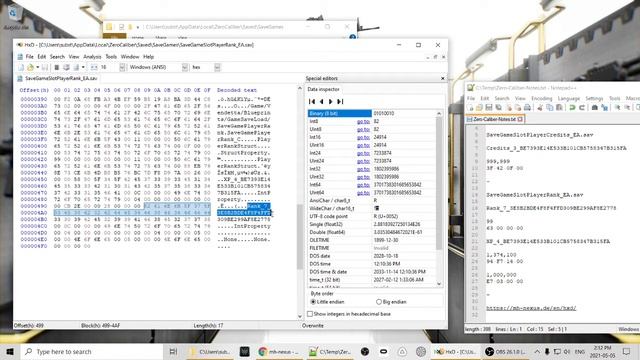640x360 pixels.
Task: Select Little endian byte order
Action: 327,302
